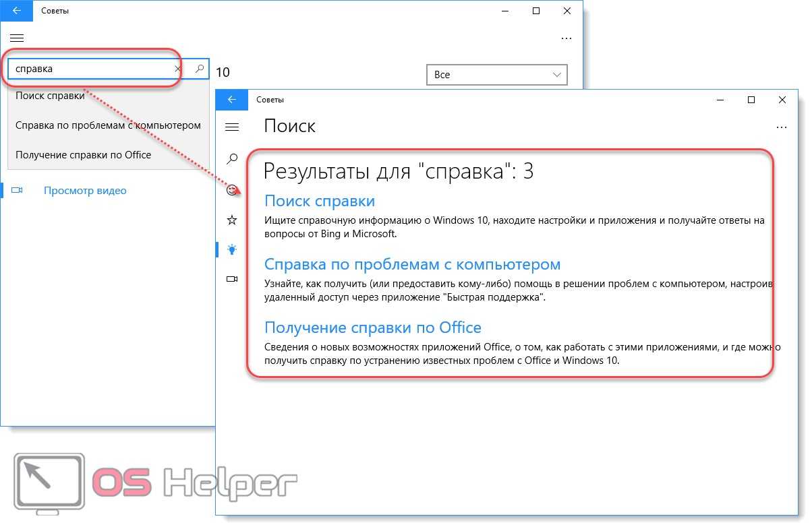Open more options in rear window
Viewport: 812px width, 529px height.
coord(567,38)
